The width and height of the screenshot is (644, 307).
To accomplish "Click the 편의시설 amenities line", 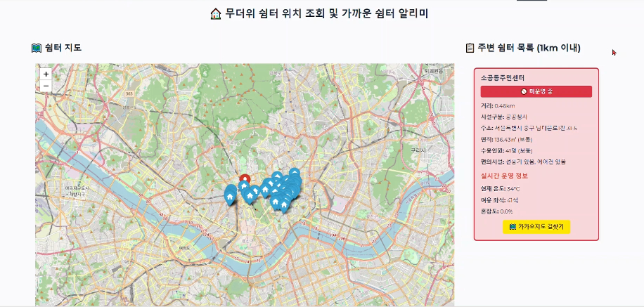I will [x=523, y=162].
